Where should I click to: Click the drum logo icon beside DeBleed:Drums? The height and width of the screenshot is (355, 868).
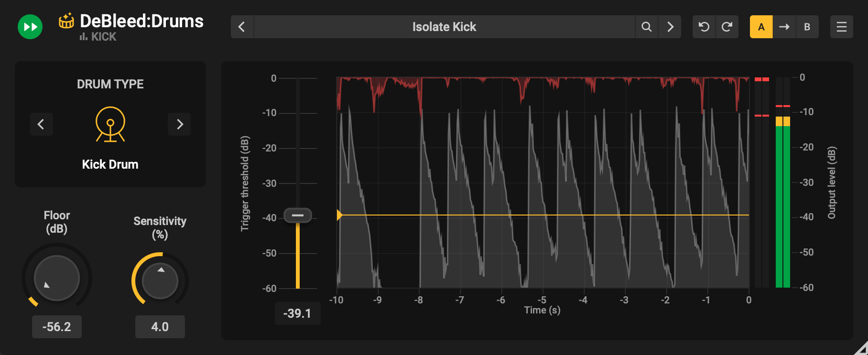(66, 21)
